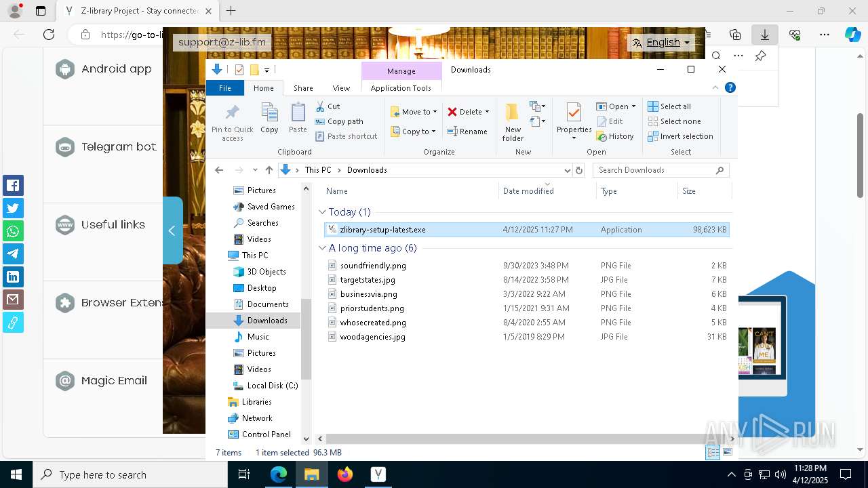
Task: Switch to the View tab
Action: pos(341,88)
